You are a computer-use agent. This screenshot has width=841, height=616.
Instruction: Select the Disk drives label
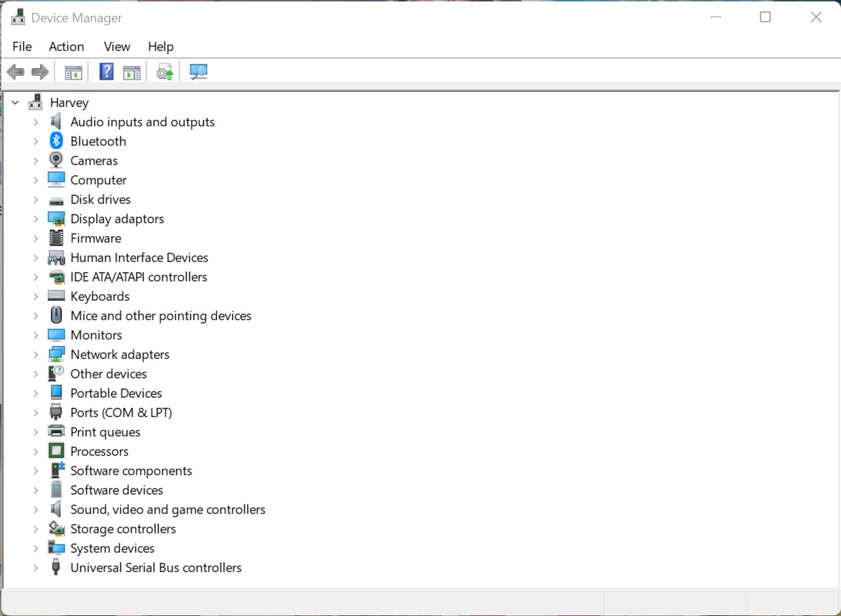[101, 200]
